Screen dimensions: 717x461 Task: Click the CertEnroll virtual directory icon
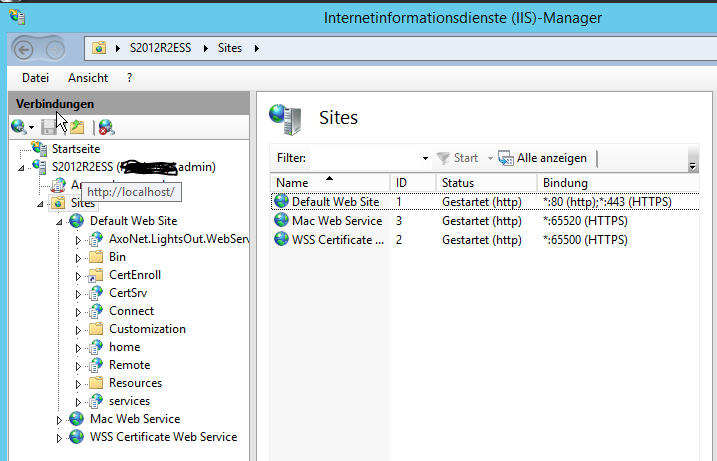(96, 275)
